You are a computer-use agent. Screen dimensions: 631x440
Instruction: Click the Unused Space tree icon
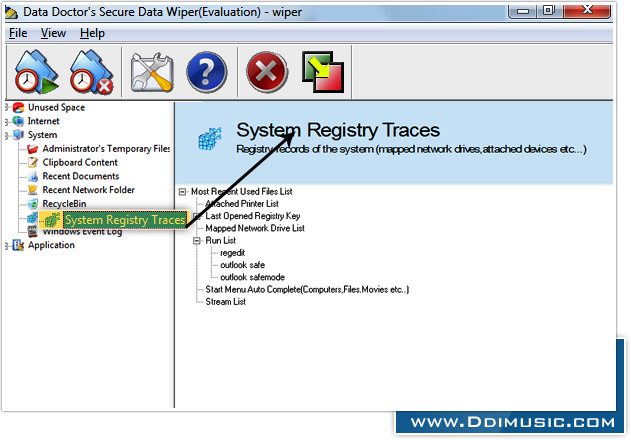pos(19,107)
